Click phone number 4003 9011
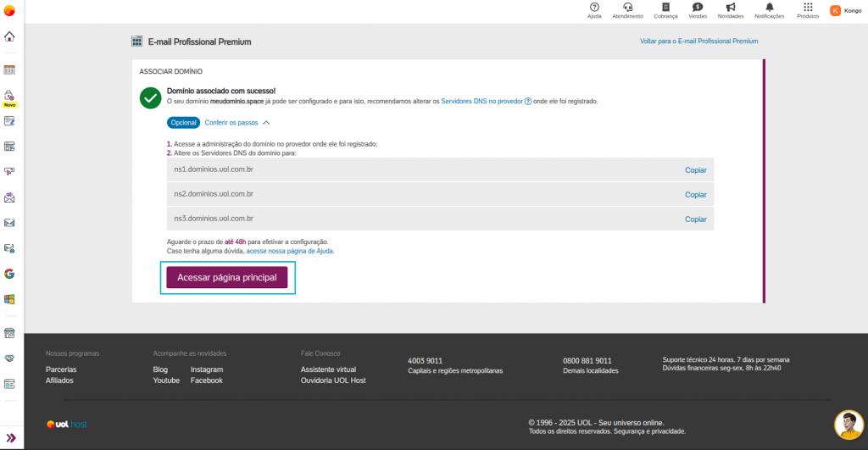The height and width of the screenshot is (450, 868). [x=426, y=361]
